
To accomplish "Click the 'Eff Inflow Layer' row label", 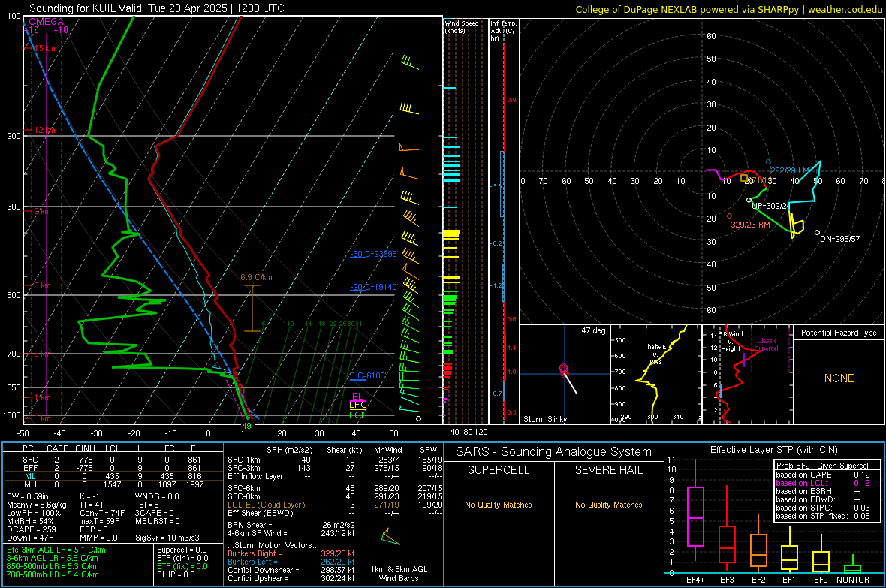I will point(255,476).
